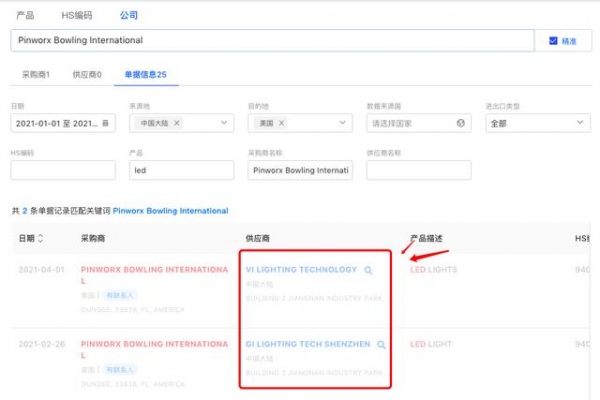This screenshot has height=400, width=600.
Task: Click globe icon in data source country field
Action: [x=461, y=123]
